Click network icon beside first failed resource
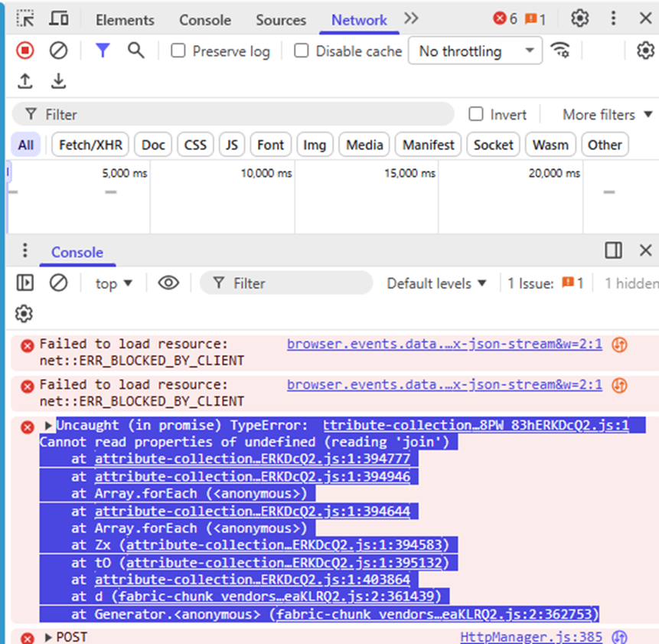The width and height of the screenshot is (659, 644). click(x=619, y=345)
